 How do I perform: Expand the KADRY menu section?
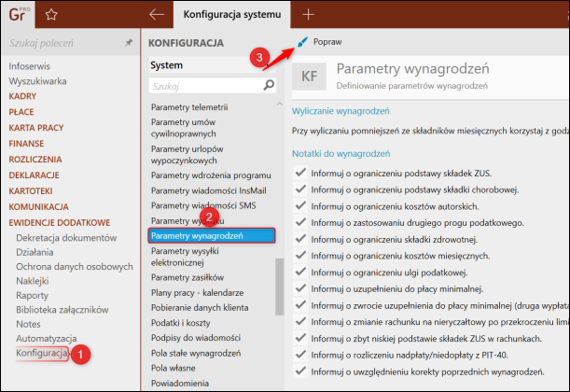pos(22,96)
